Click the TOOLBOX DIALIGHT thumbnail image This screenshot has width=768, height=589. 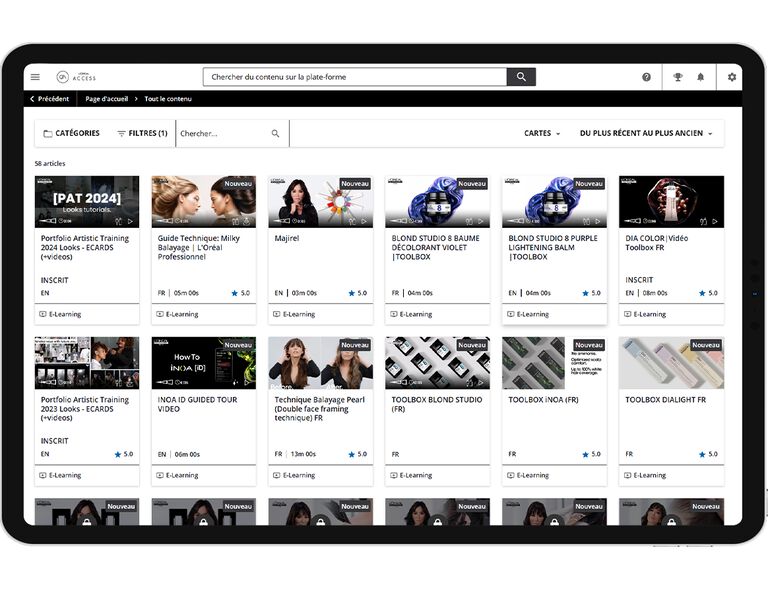671,363
